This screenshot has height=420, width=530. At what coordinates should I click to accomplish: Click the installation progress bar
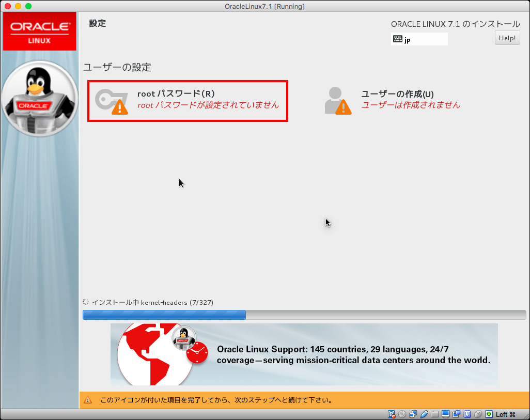(x=304, y=315)
